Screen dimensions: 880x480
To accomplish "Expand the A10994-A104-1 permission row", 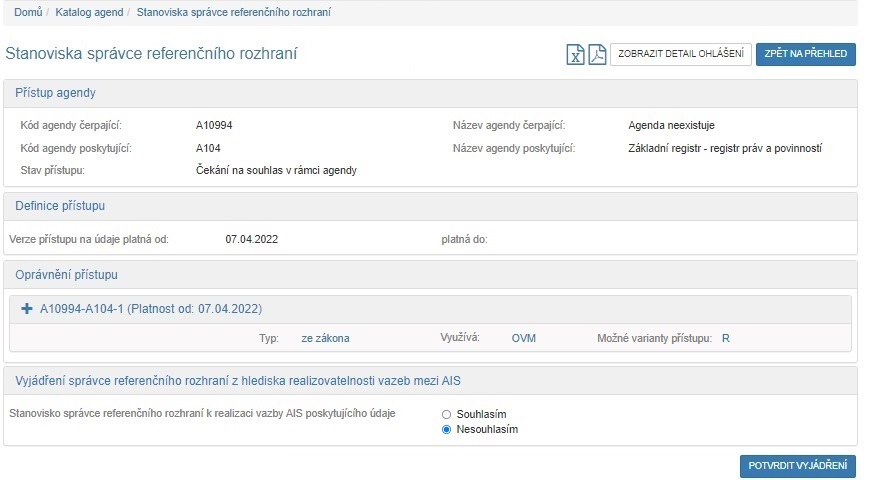I will click(27, 309).
